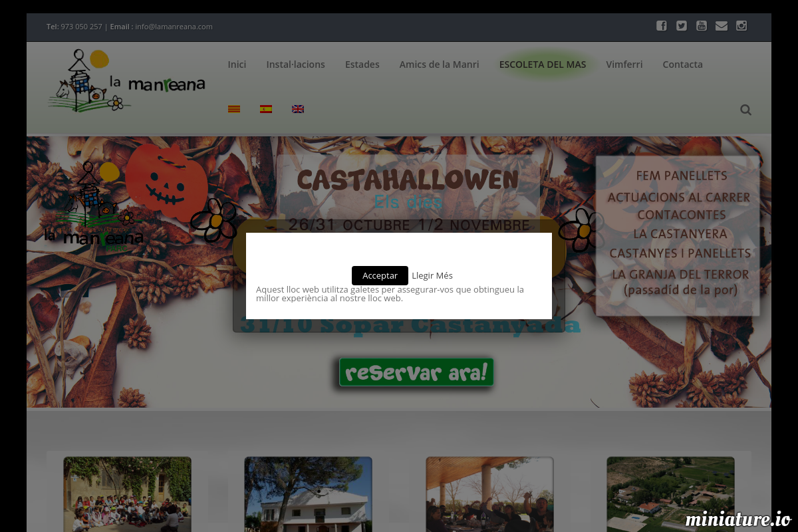
Task: Open the children group photo thumbnail
Action: click(127, 494)
